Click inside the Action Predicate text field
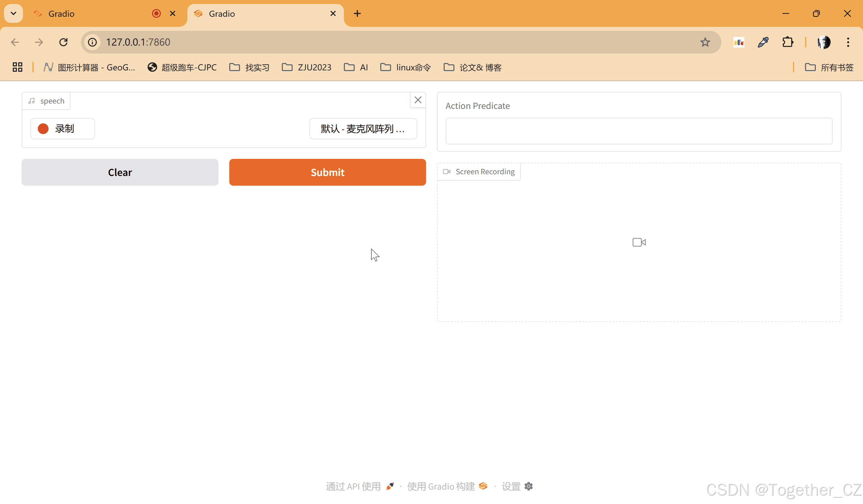This screenshot has width=863, height=504. point(638,131)
